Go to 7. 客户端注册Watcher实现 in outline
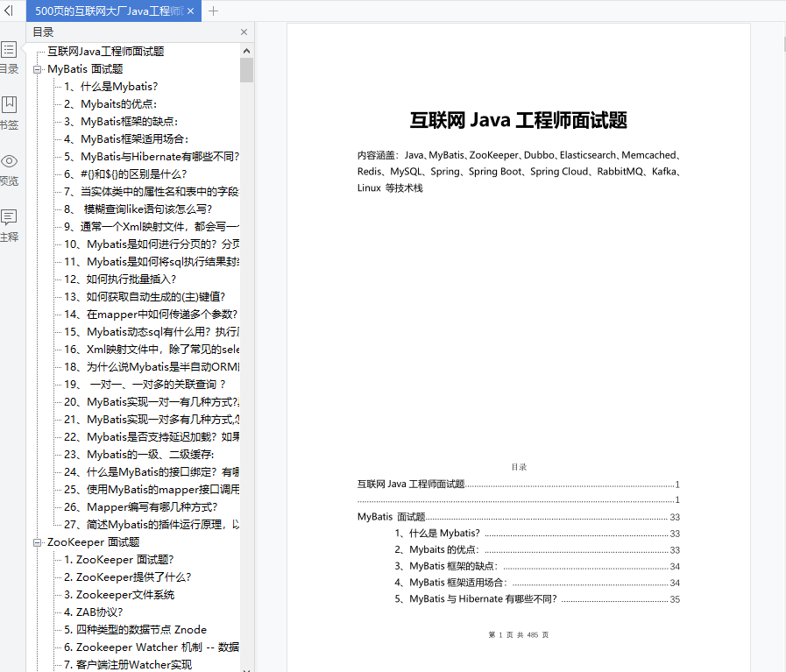786x672 pixels. pos(128,666)
